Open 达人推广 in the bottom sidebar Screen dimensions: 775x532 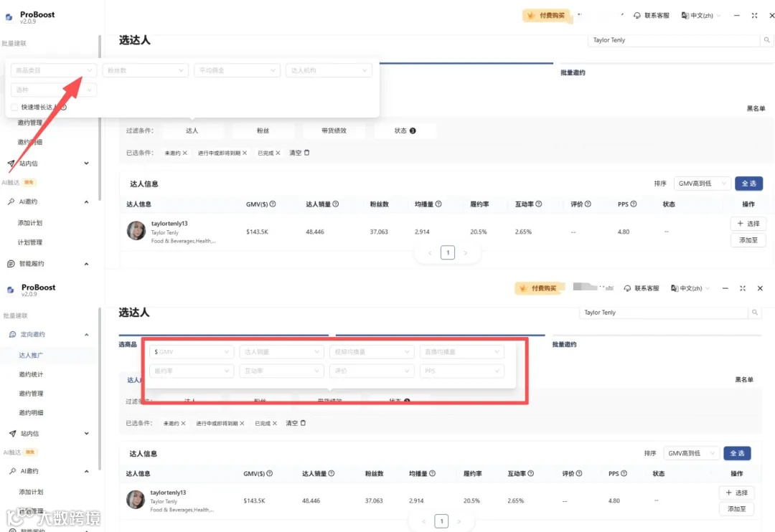click(x=31, y=355)
